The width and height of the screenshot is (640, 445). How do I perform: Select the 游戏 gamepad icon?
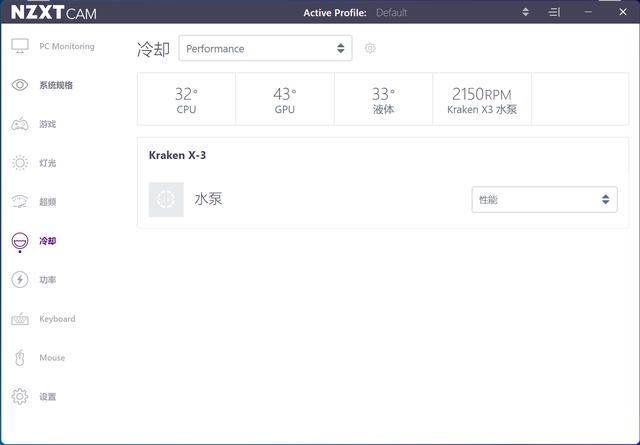pos(20,124)
